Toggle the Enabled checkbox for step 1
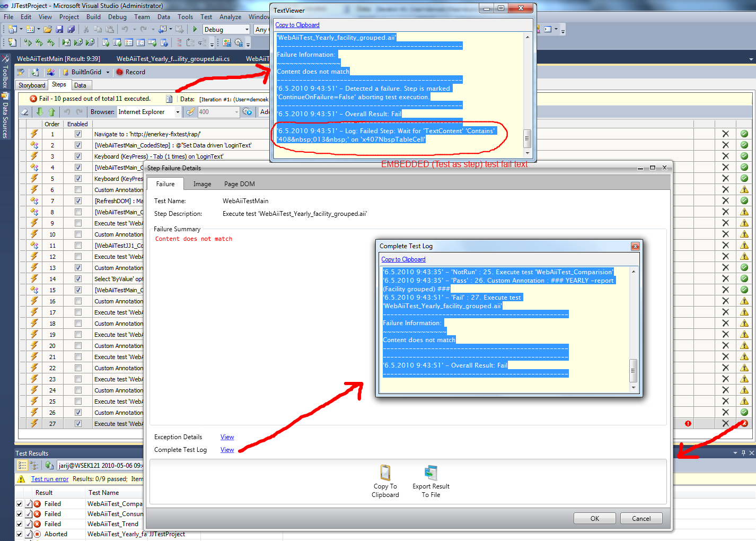756x541 pixels. (x=78, y=134)
